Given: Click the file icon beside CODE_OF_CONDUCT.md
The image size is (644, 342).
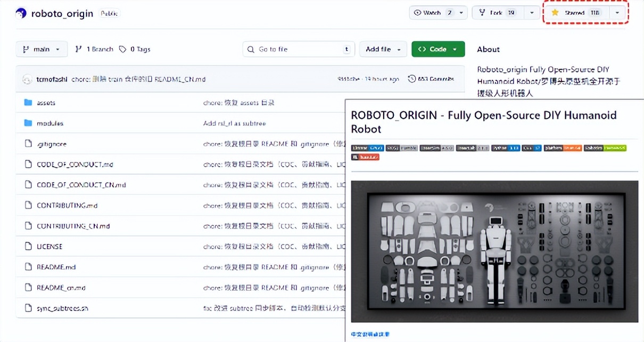Looking at the screenshot, I should (28, 164).
